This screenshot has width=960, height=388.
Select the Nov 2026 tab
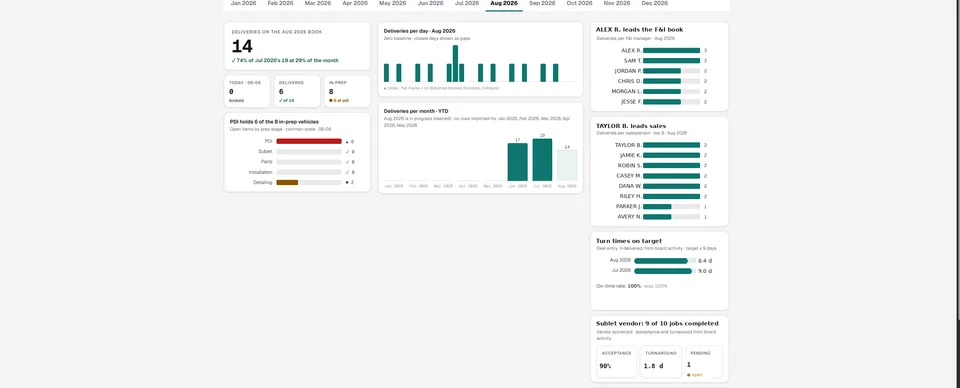coord(617,3)
